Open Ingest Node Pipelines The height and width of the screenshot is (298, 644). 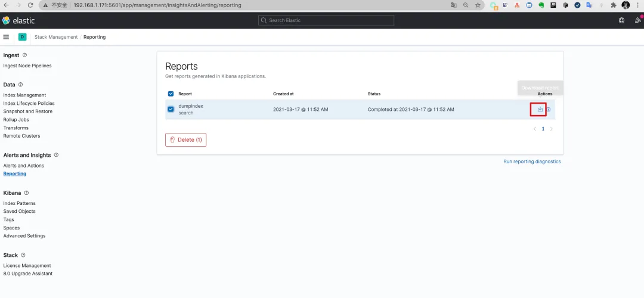point(27,66)
